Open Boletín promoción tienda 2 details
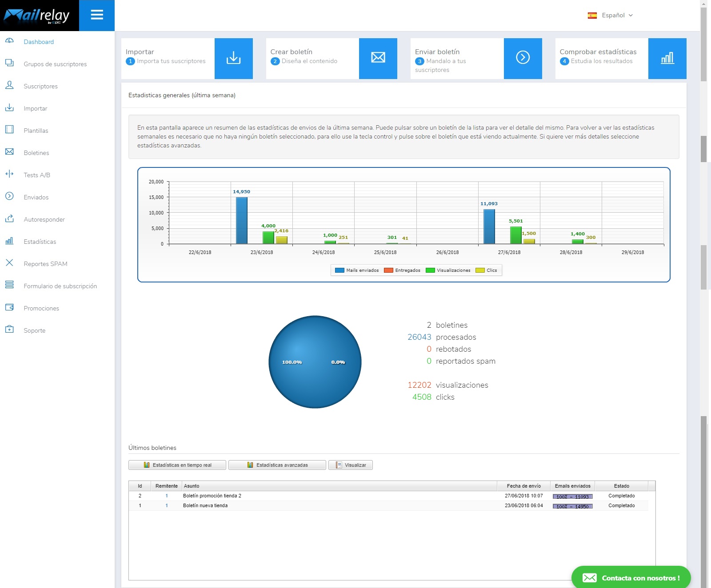 click(x=213, y=496)
